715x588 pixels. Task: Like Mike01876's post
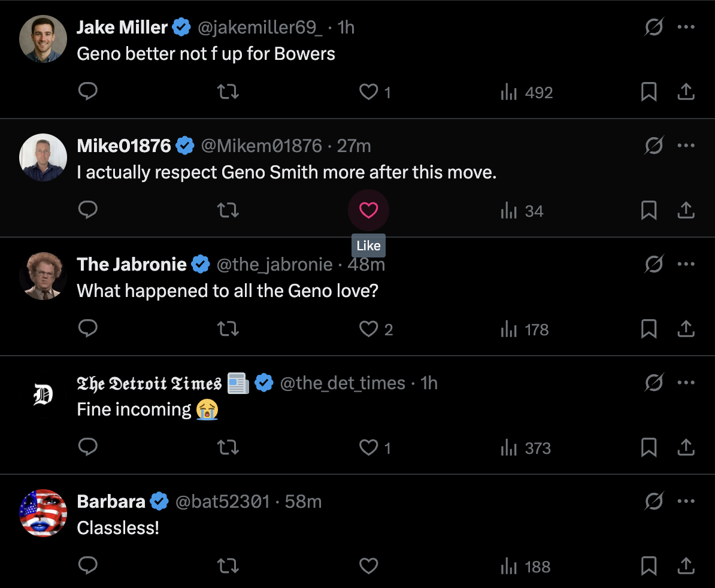coord(368,211)
